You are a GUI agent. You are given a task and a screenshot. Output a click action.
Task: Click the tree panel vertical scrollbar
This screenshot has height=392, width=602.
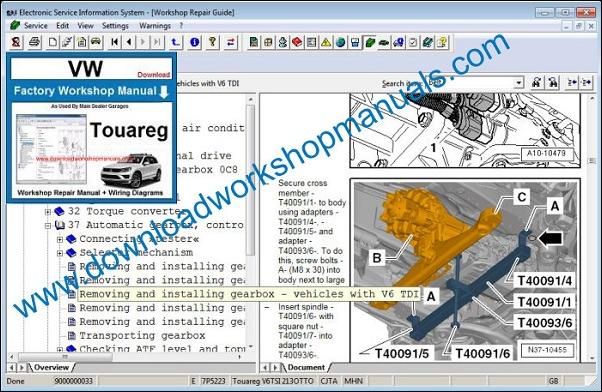tap(250, 180)
